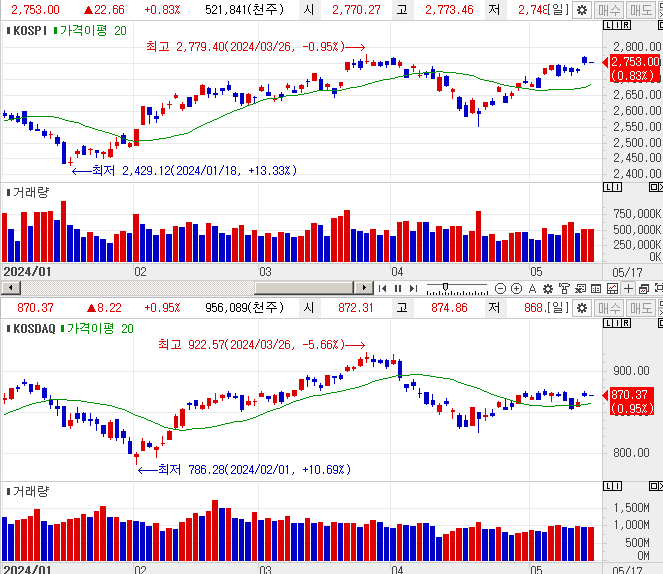663x574 pixels.
Task: Click KOSDAQ 최고 922.57 high annotation
Action: (261, 345)
